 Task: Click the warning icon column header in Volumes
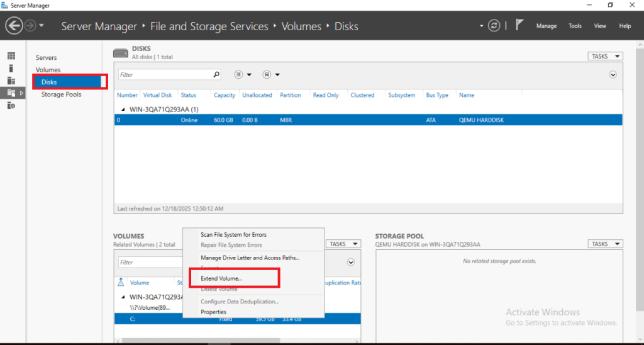point(121,283)
